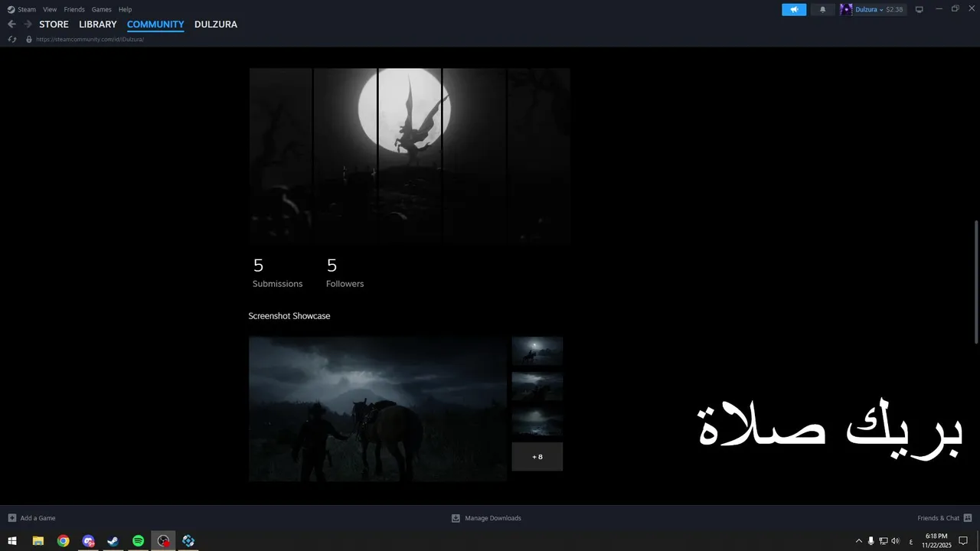Click the network tray icon
The image size is (980, 551).
[883, 541]
